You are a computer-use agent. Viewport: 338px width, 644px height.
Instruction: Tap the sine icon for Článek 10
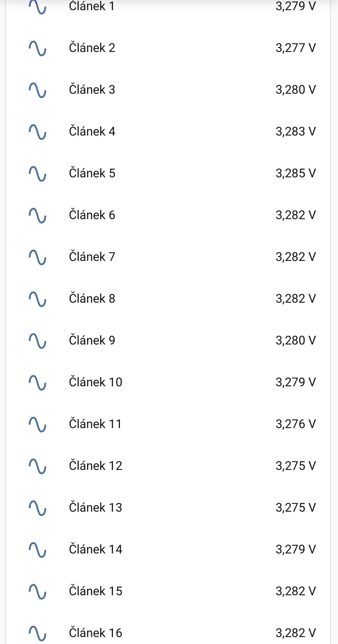pos(37,383)
